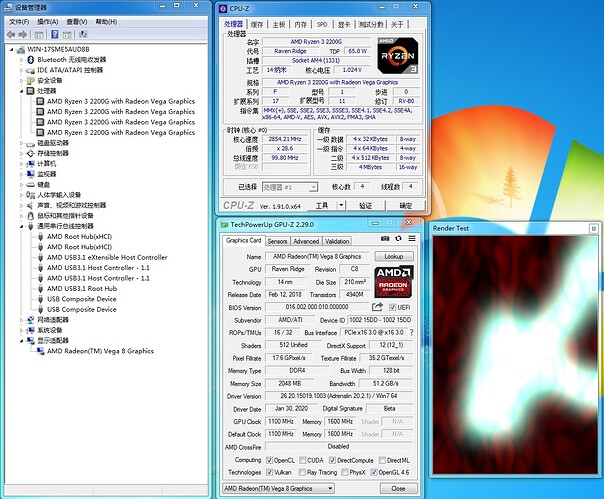Click the Lookup button in GPU-Z
The width and height of the screenshot is (604, 499).
click(394, 256)
